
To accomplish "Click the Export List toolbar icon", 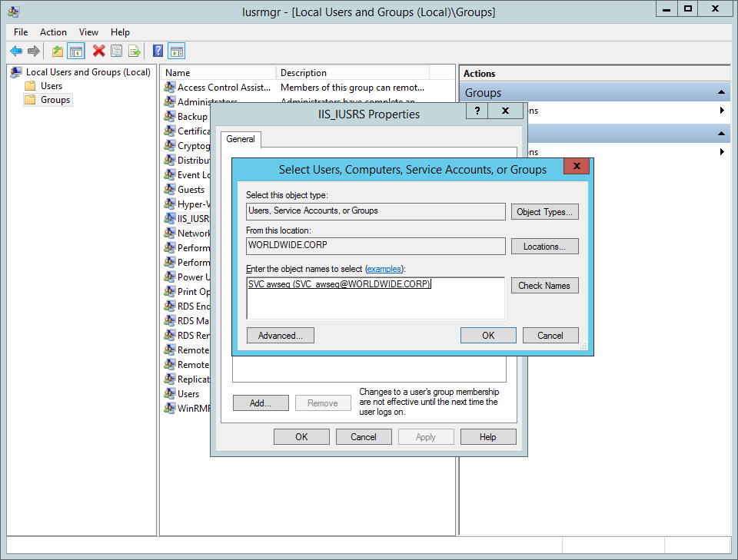I will click(135, 51).
